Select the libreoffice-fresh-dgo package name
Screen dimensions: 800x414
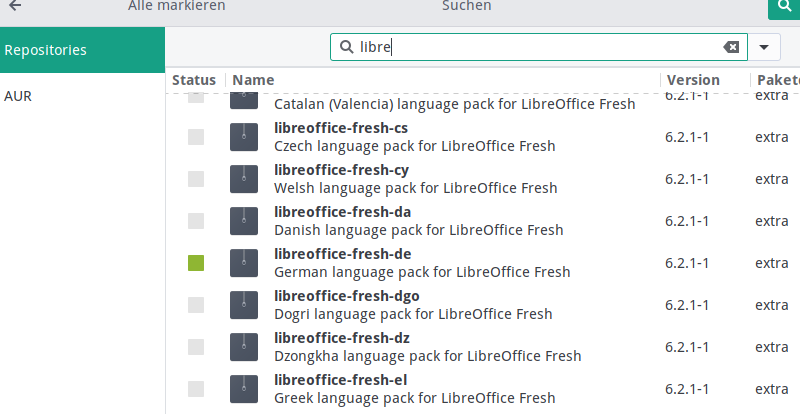pos(347,296)
